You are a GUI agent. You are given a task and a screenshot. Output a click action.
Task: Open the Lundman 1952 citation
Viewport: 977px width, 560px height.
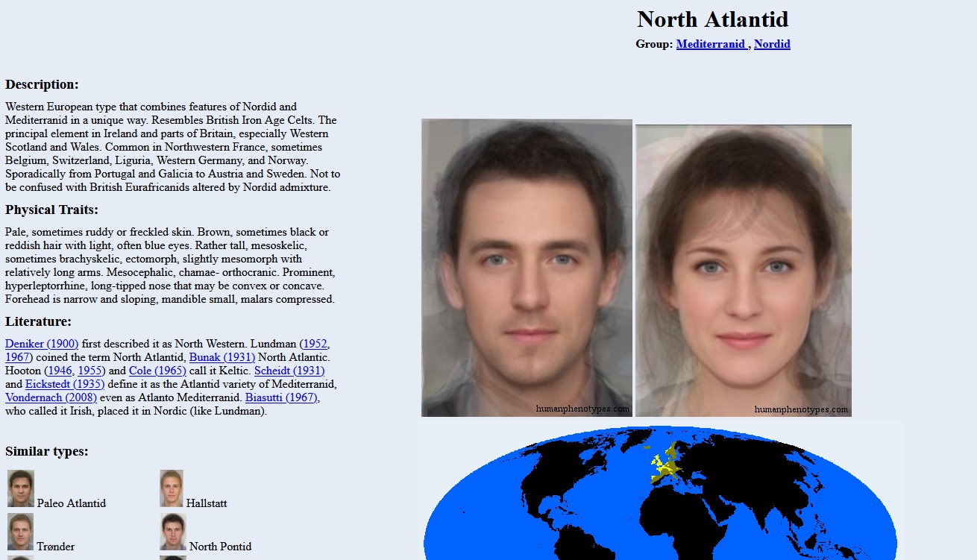(315, 344)
